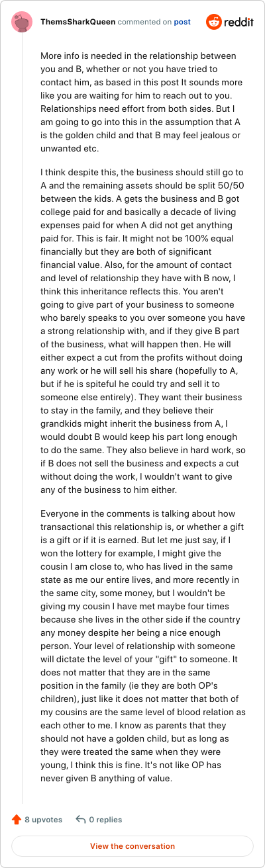265x868 pixels.
Task: Click the orange Reddit Snoo logo
Action: pos(215,22)
